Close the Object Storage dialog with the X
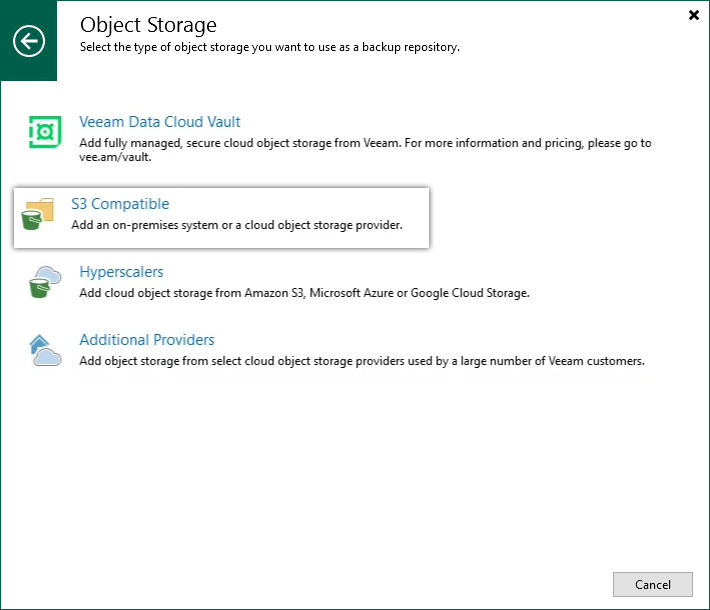Image resolution: width=710 pixels, height=610 pixels. [693, 15]
